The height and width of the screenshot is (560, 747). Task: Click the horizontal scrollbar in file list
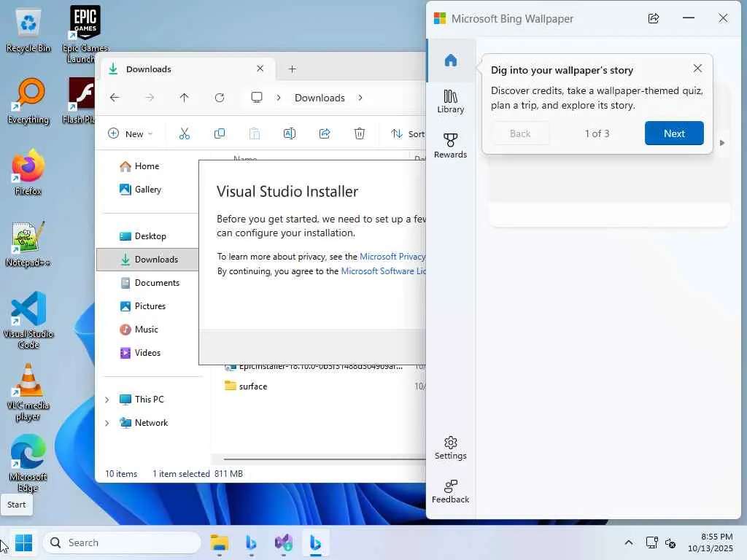(324, 459)
